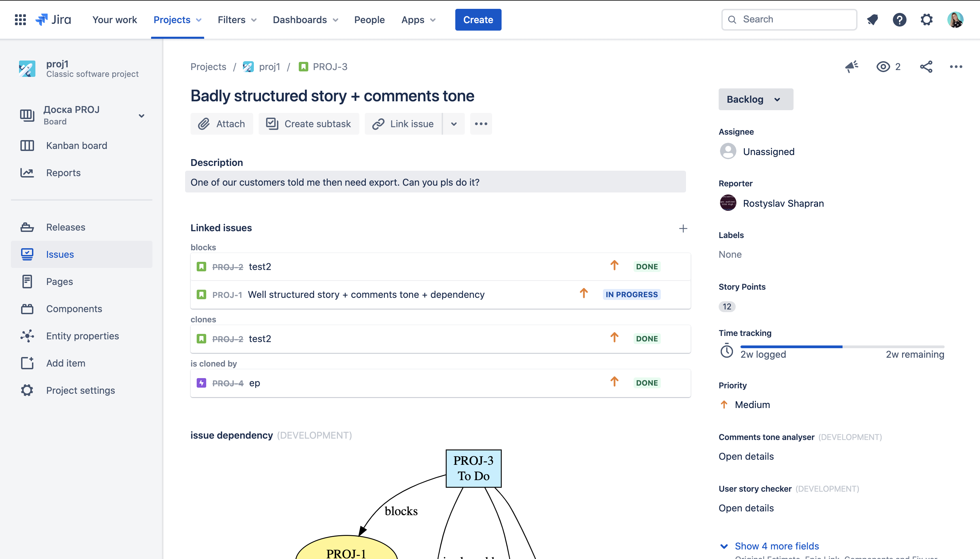This screenshot has height=559, width=980.
Task: Click the help question mark icon
Action: coord(899,20)
